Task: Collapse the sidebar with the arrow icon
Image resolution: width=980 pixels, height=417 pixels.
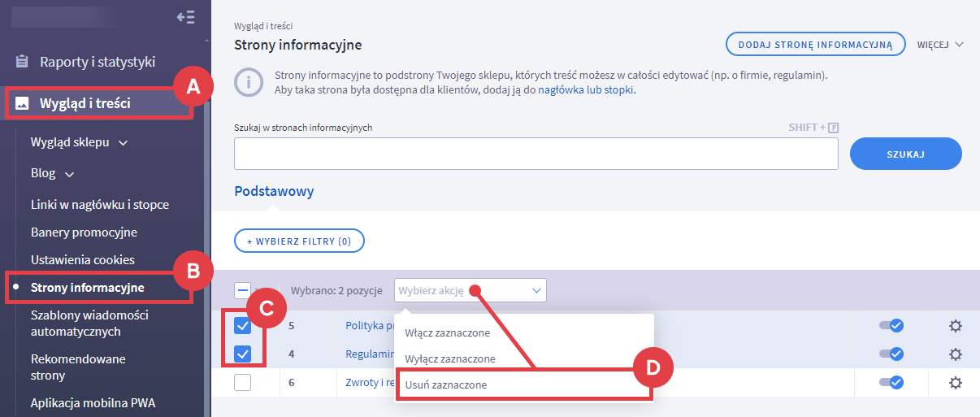Action: (x=185, y=17)
